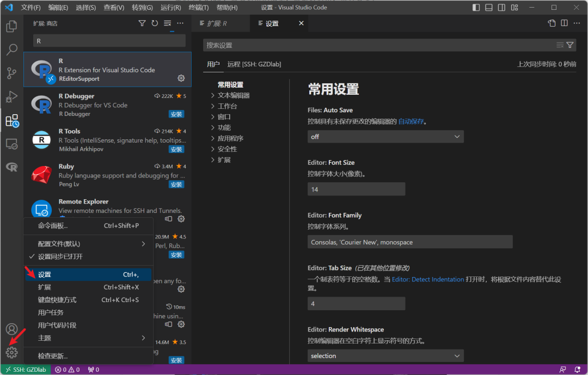Open manage gear for R extension
Viewport: 588px width, 375px height.
tap(181, 78)
